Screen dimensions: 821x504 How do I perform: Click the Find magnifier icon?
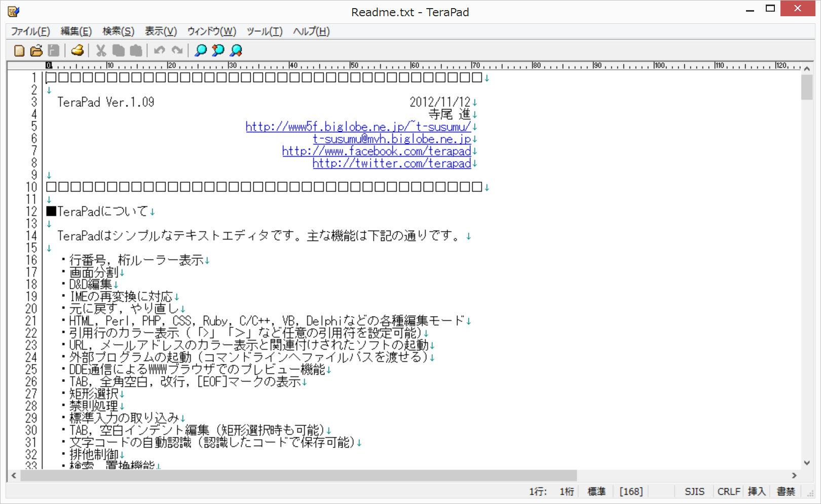(201, 51)
